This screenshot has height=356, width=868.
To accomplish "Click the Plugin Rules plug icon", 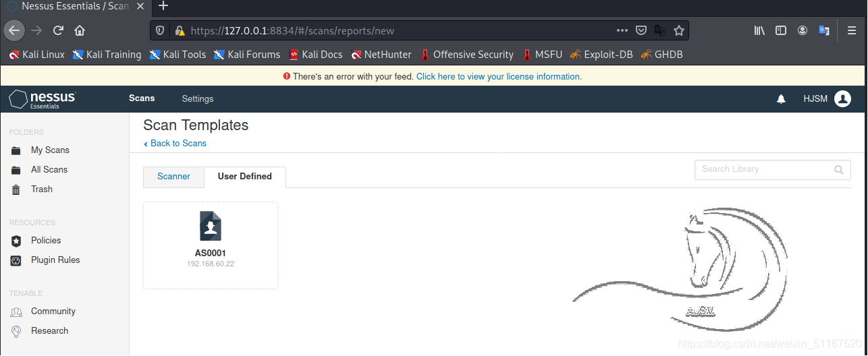I will point(16,260).
